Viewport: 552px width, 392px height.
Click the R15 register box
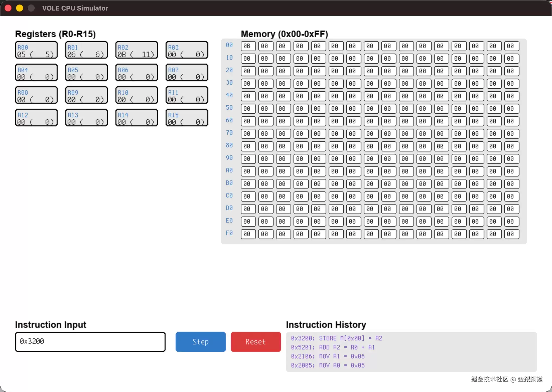coord(187,118)
